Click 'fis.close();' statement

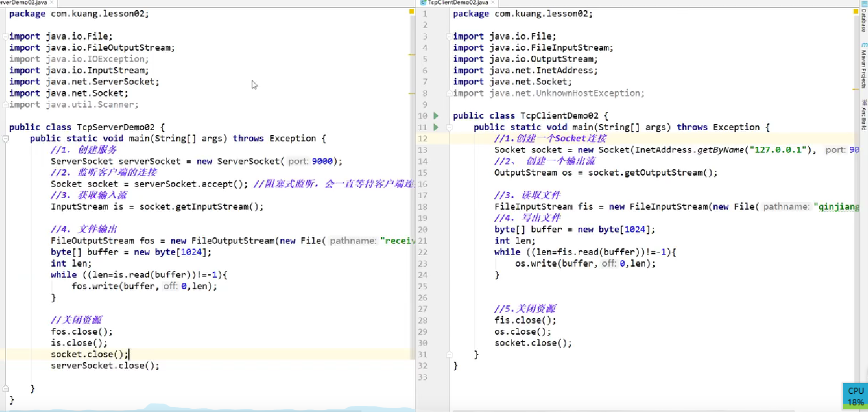point(525,320)
